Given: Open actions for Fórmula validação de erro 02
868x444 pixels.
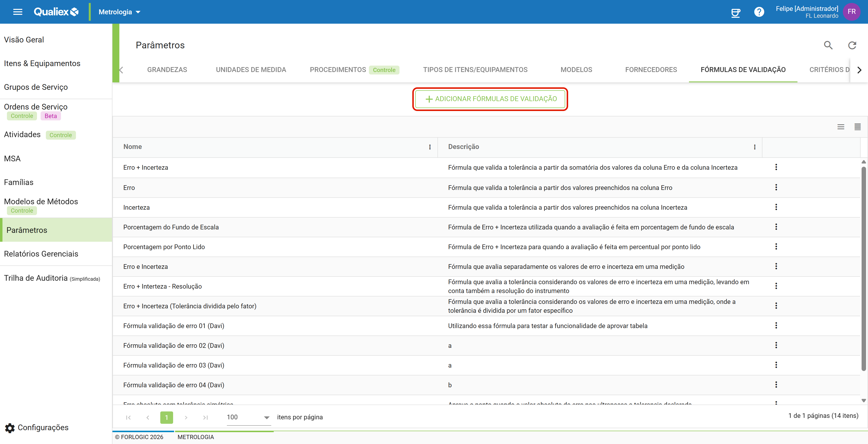Looking at the screenshot, I should (776, 345).
